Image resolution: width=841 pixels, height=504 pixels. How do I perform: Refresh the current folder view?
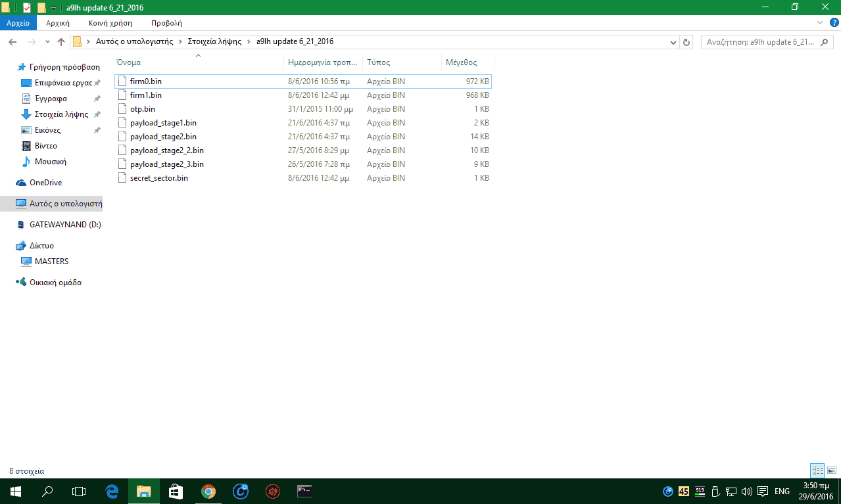(x=687, y=42)
